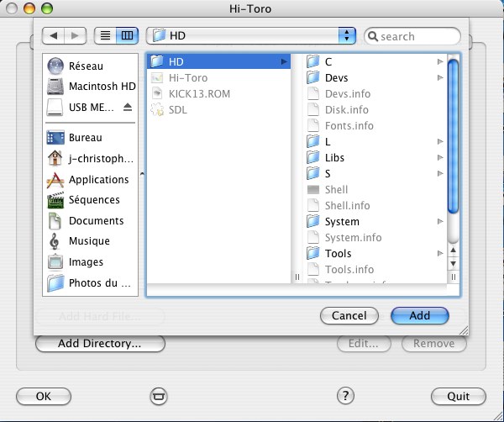Select the System folder icon
Viewport: 504px width, 422px height.
313,221
